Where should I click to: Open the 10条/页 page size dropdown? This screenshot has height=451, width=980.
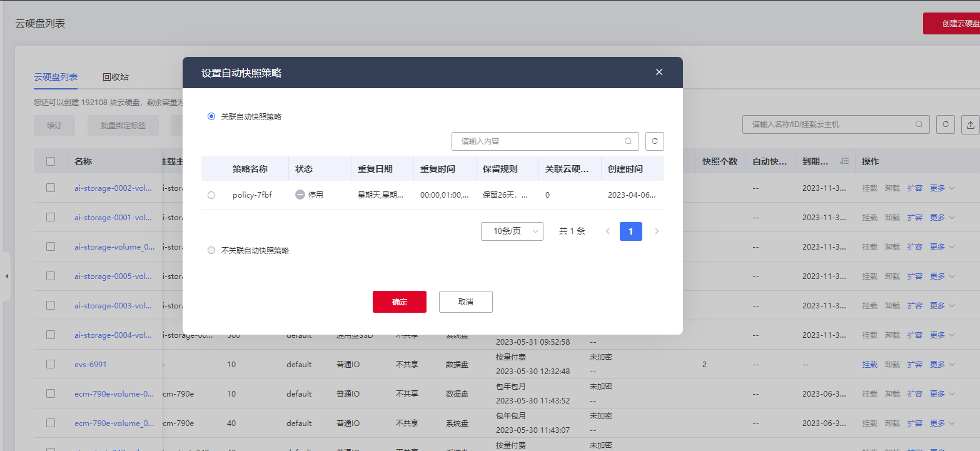point(512,231)
